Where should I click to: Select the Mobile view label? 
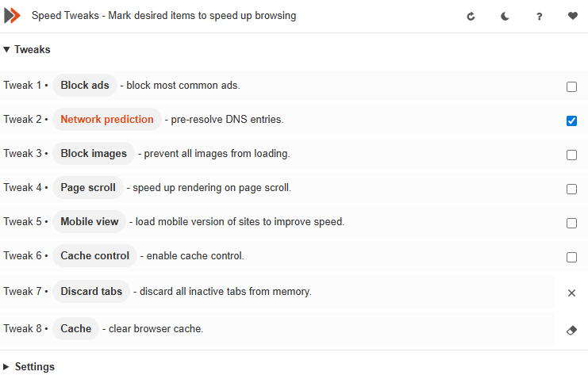click(90, 222)
